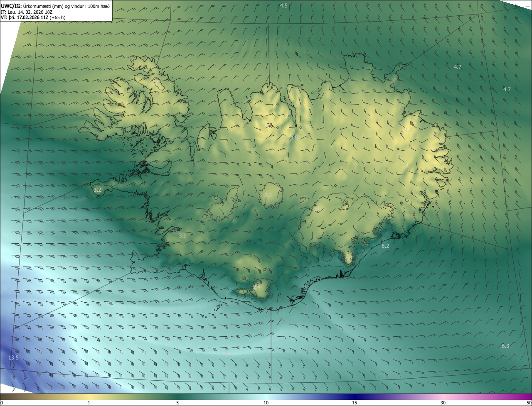Click the '1.1' value label on map
The width and height of the screenshot is (532, 406).
coord(408,130)
